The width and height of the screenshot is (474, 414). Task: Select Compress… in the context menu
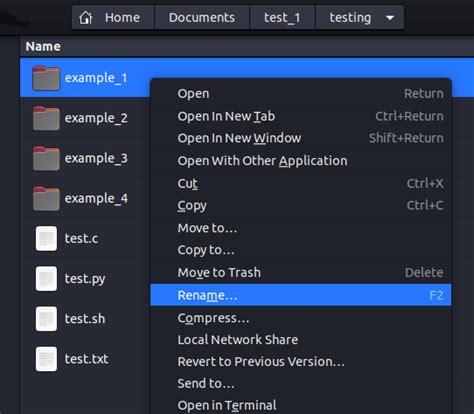301,318
